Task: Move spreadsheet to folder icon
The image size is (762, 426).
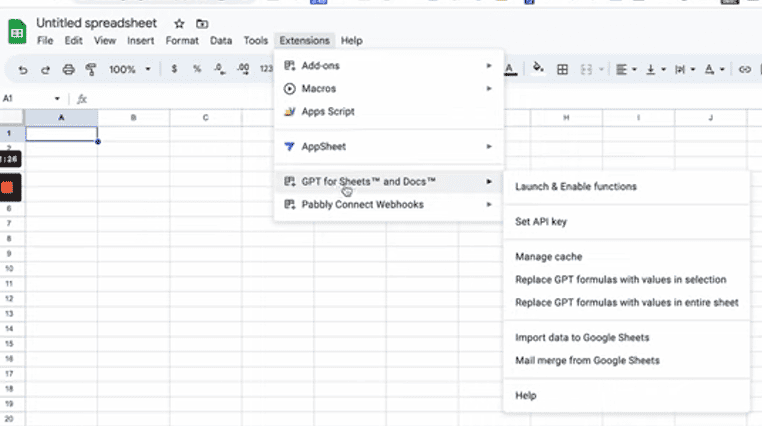Action: click(202, 23)
